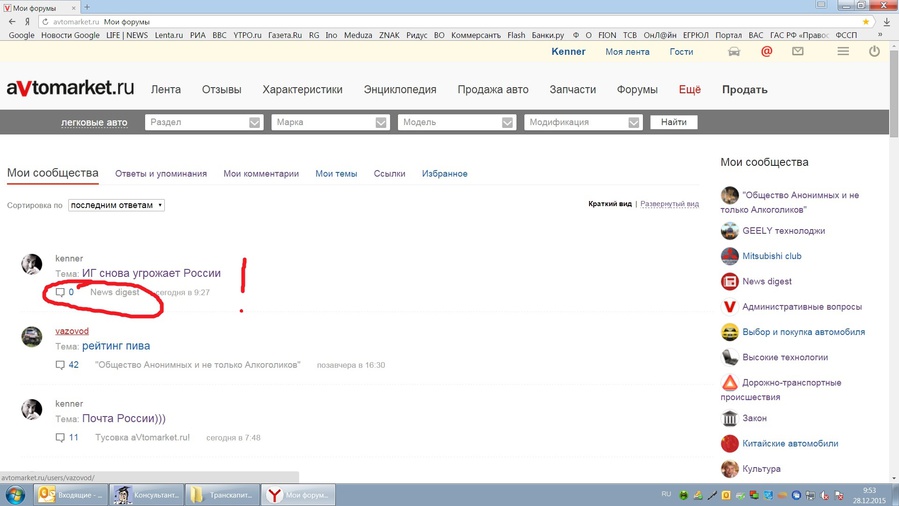Open Yandex browser downloads arrow icon
Image resolution: width=899 pixels, height=506 pixels.
(x=886, y=22)
